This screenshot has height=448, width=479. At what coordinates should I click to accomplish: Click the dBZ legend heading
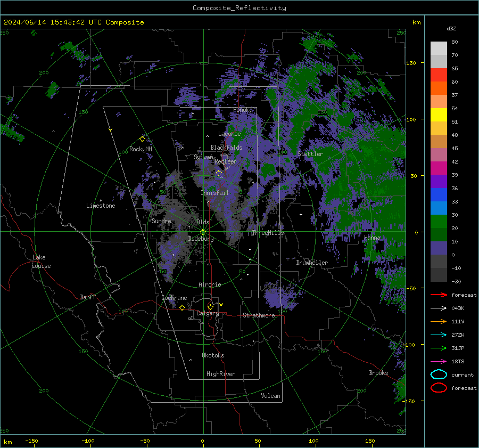coord(451,29)
